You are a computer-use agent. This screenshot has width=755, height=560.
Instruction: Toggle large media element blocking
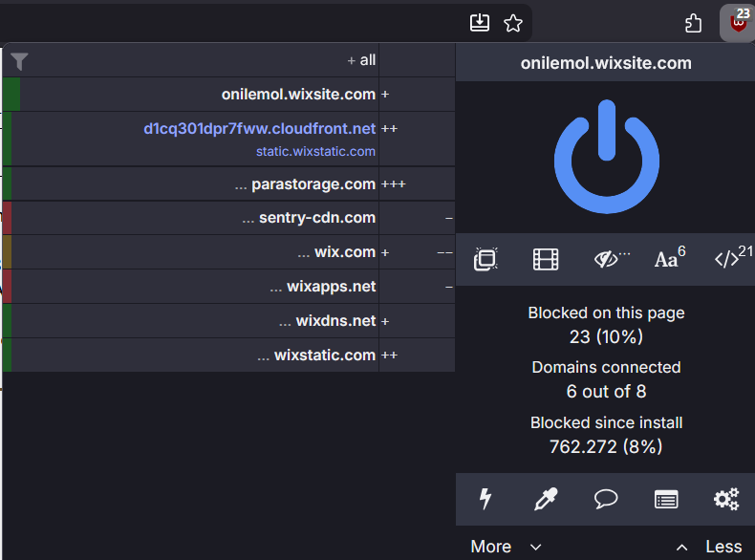[546, 259]
